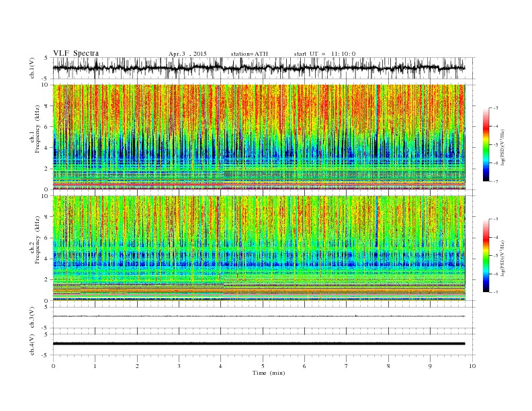Click the "start UT = 11:10:0" header text

(x=324, y=54)
